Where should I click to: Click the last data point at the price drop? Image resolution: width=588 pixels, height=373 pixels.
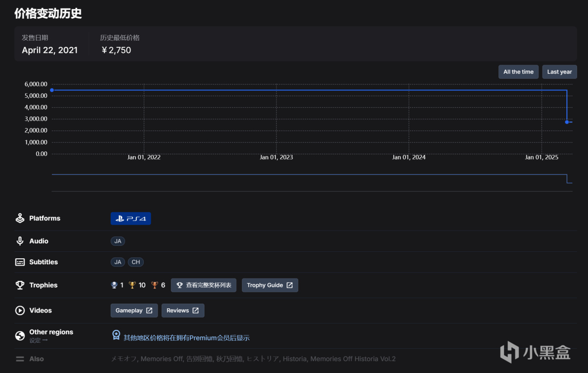(567, 122)
